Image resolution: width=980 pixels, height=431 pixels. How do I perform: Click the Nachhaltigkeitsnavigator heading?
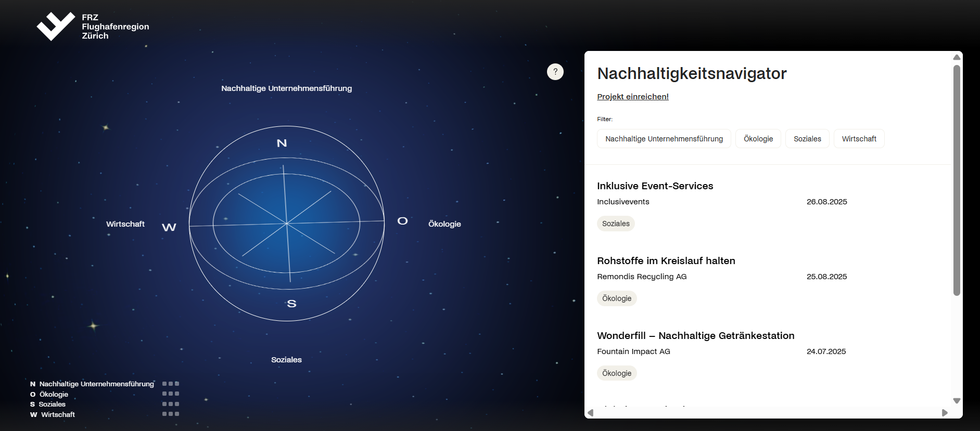click(692, 74)
